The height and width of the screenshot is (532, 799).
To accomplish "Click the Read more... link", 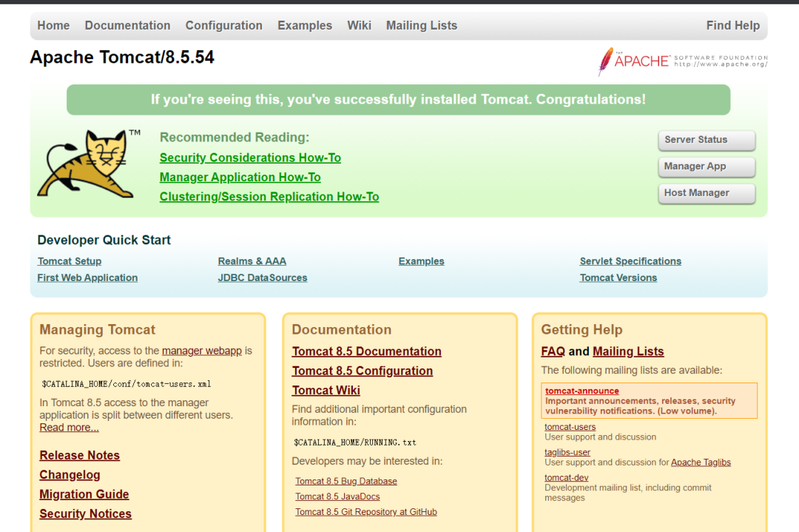I will (x=70, y=428).
